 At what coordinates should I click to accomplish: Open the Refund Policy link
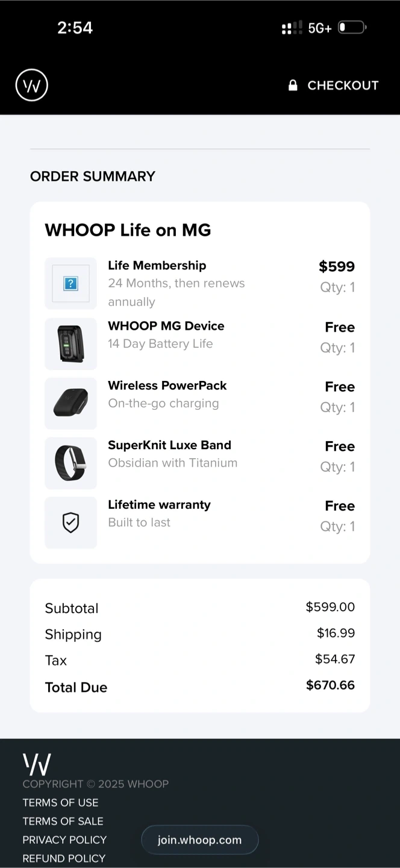(x=64, y=858)
